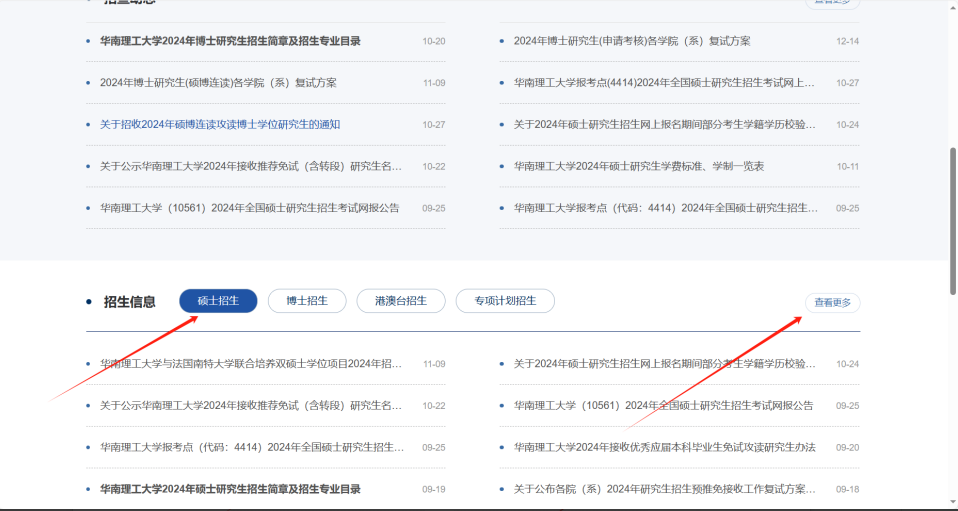Viewport: 958px width, 511px height.
Task: Open 华南理工大学2024年接收优秀应届本科毕业生免试攻读研究生办法
Action: click(x=665, y=447)
